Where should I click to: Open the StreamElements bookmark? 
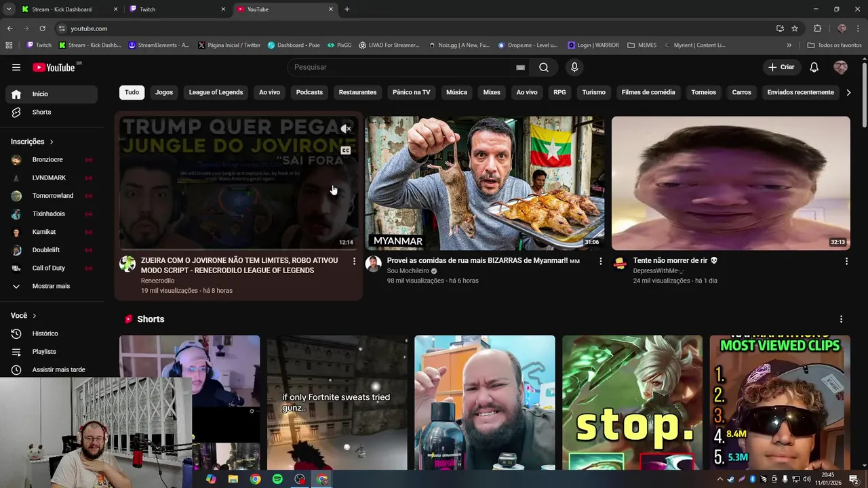coord(159,45)
